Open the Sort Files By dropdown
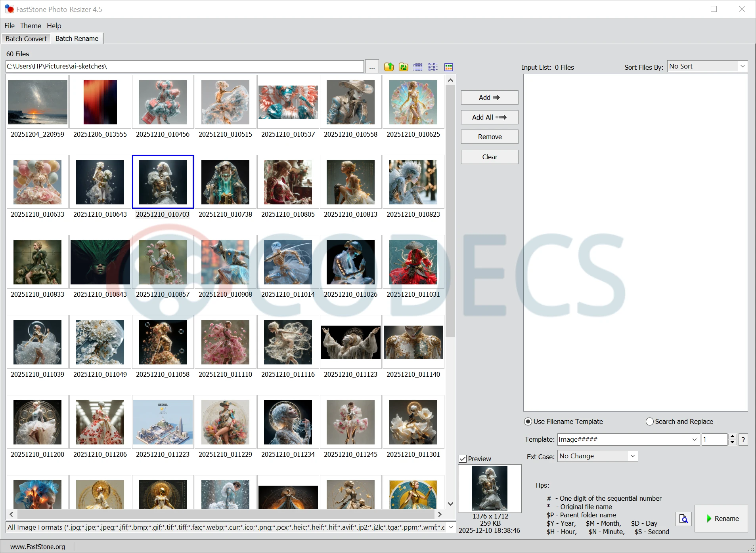 pos(707,66)
